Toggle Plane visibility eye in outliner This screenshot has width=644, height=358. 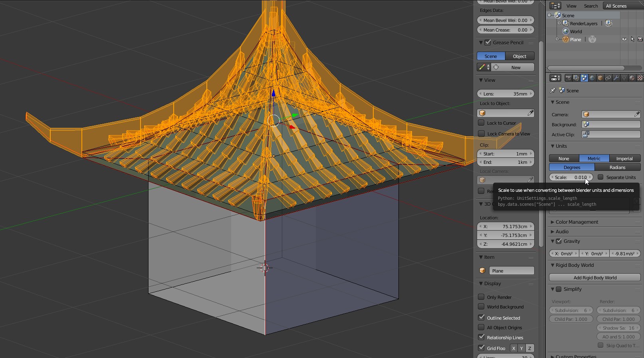[624, 39]
